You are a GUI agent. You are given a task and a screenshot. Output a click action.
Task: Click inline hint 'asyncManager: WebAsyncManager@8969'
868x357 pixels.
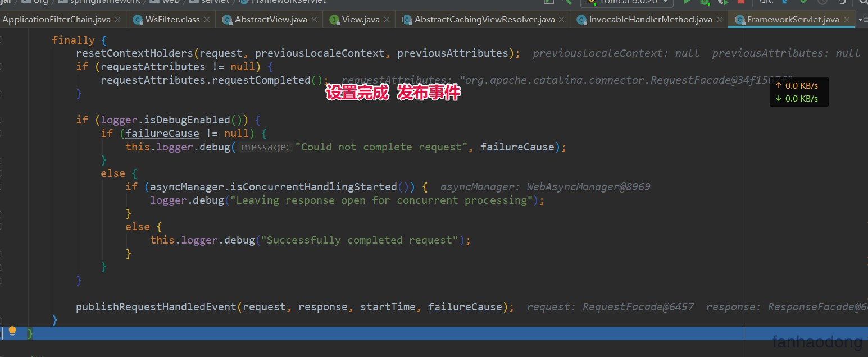pos(545,187)
